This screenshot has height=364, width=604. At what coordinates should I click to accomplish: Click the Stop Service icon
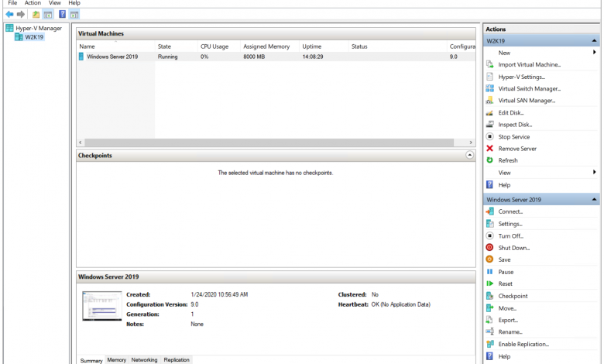pos(489,136)
